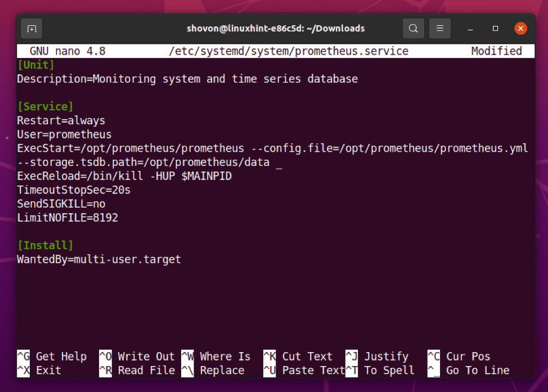Viewport: 548px width, 392px height.
Task: Click the ^G Get Help shortcut
Action: coord(52,357)
